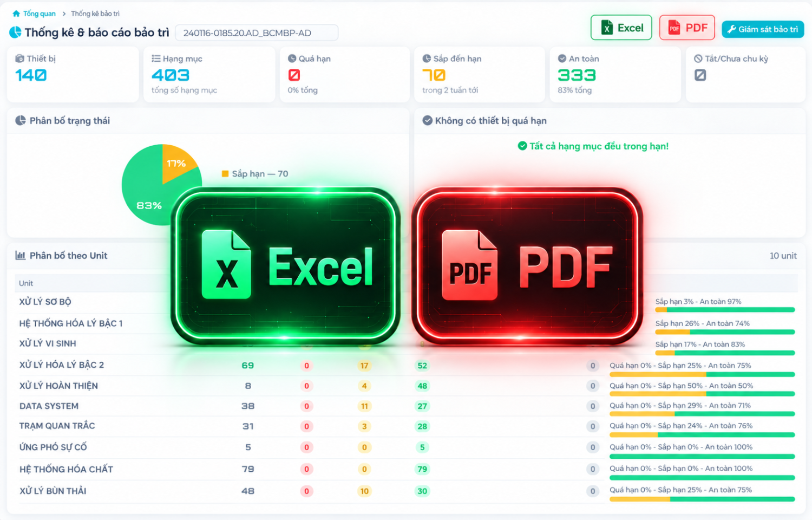Select the XỬ LÝ VI SINH row name
The height and width of the screenshot is (520, 812).
coord(48,343)
